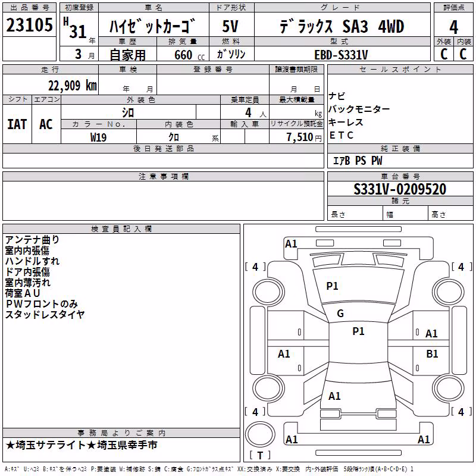Click car name ハイゼットカーゴ
The image size is (476, 476).
152,26
